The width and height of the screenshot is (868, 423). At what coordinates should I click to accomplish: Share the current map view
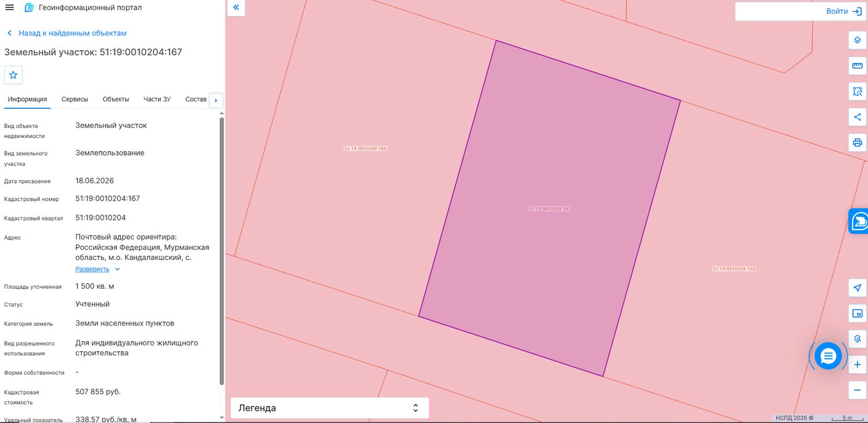857,117
